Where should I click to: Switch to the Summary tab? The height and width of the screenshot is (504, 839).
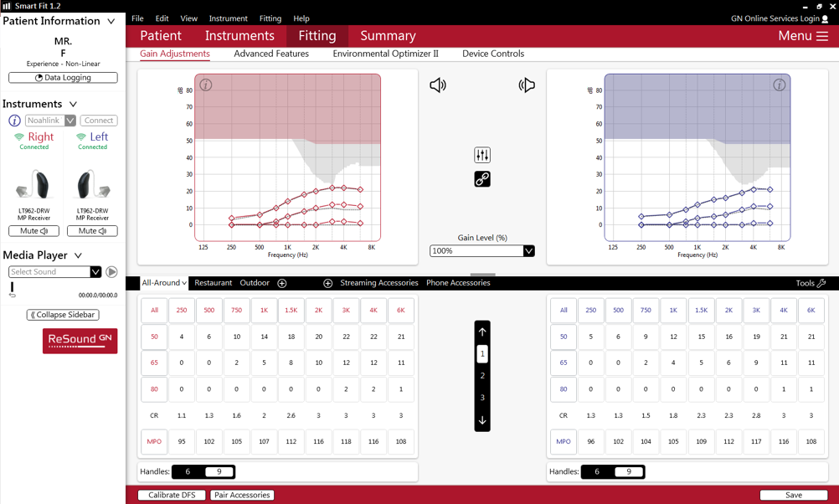click(388, 36)
